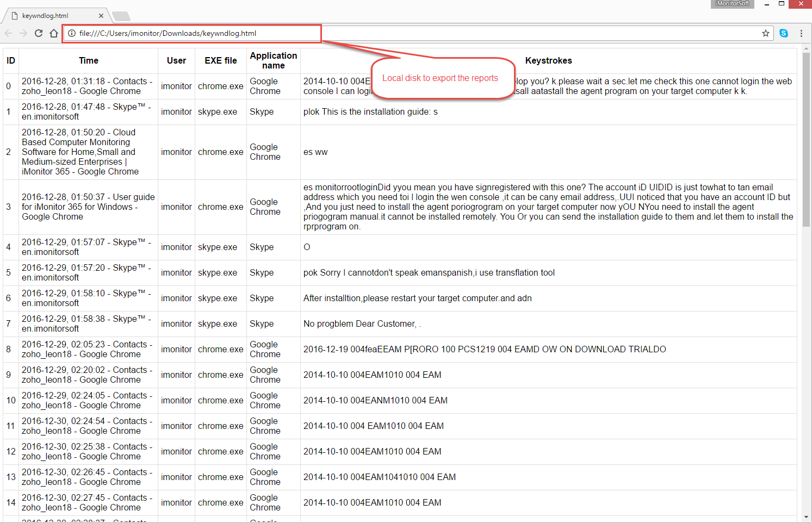This screenshot has width=812, height=523.
Task: Click Google Chrome application name in row 3
Action: pos(265,207)
